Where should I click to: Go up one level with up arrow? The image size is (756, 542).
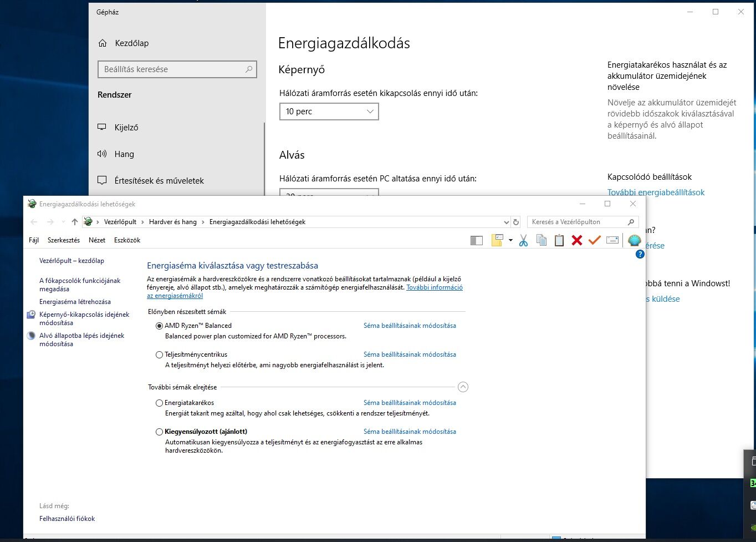75,222
